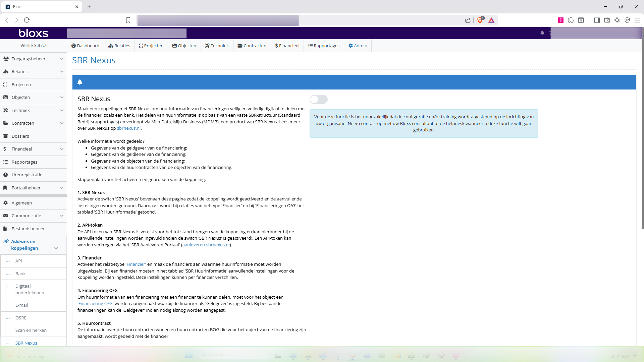644x362 pixels.
Task: Open the Dashboard tab
Action: coord(85,46)
